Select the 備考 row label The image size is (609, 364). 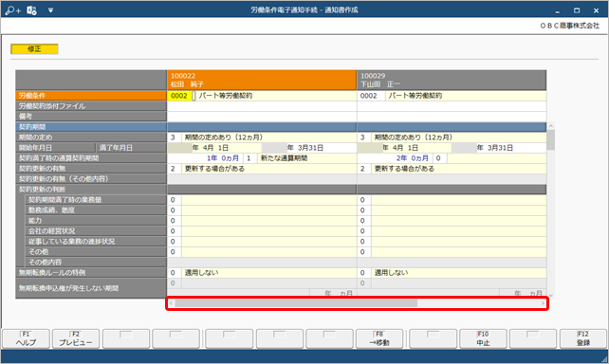[x=91, y=116]
